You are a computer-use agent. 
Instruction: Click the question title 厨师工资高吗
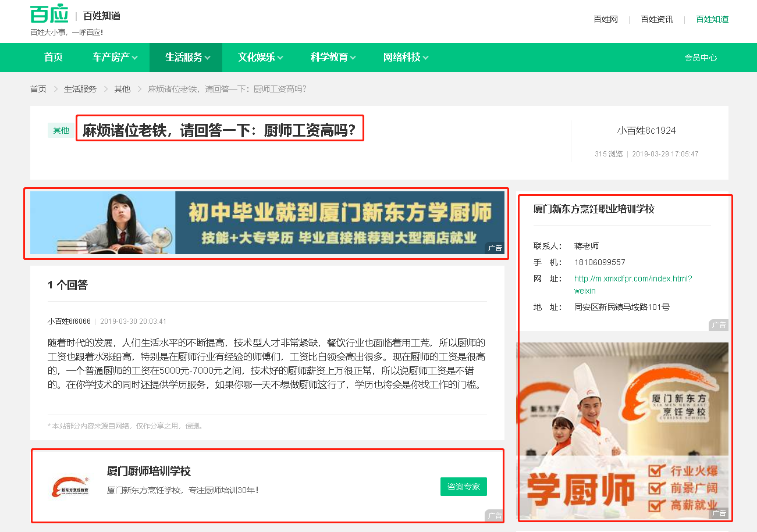click(x=219, y=130)
